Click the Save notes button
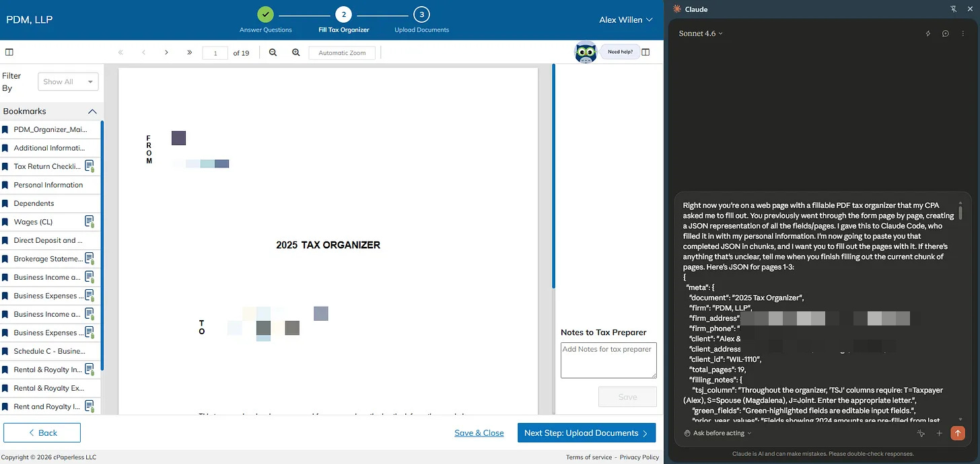The width and height of the screenshot is (980, 464). (x=627, y=397)
